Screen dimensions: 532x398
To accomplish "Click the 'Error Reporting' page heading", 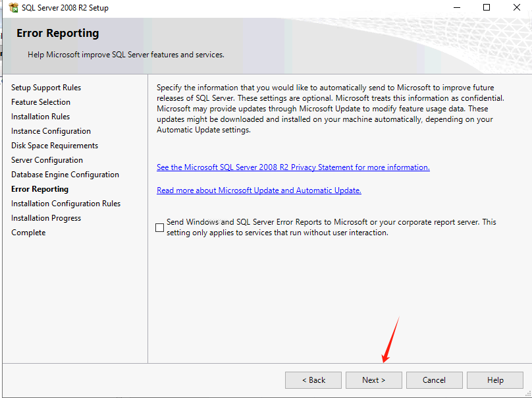I will (x=58, y=34).
